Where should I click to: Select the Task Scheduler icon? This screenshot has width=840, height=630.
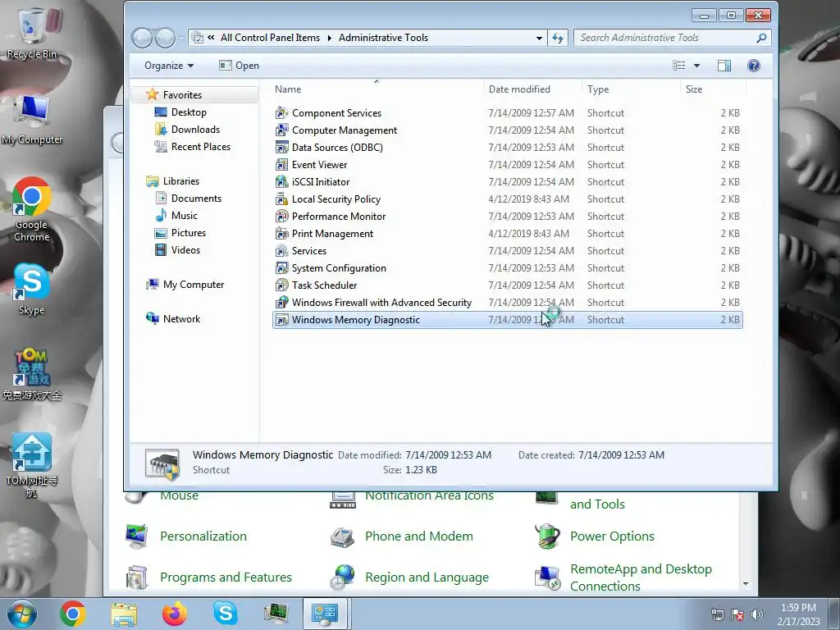tap(282, 285)
